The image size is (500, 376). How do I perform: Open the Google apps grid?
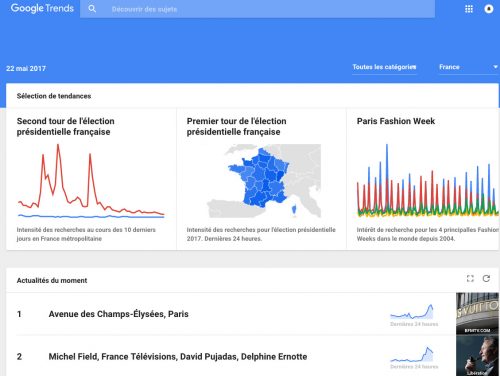coord(469,9)
